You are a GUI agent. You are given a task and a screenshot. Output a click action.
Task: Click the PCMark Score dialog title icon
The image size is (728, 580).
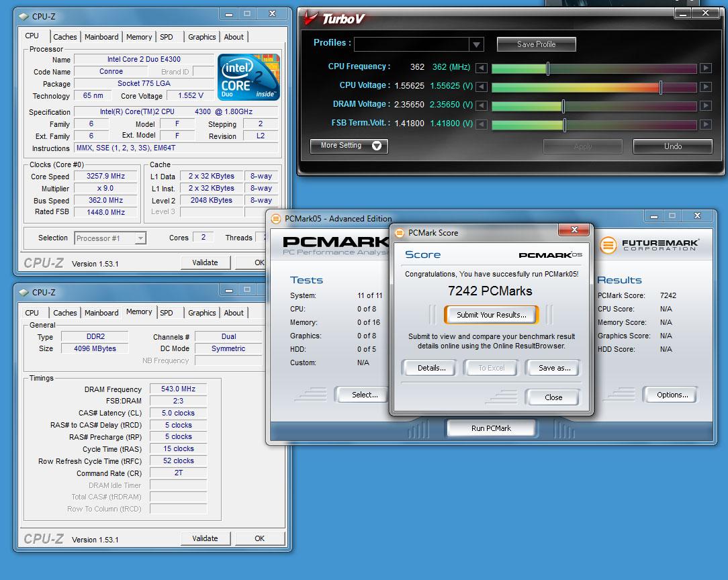coord(400,233)
